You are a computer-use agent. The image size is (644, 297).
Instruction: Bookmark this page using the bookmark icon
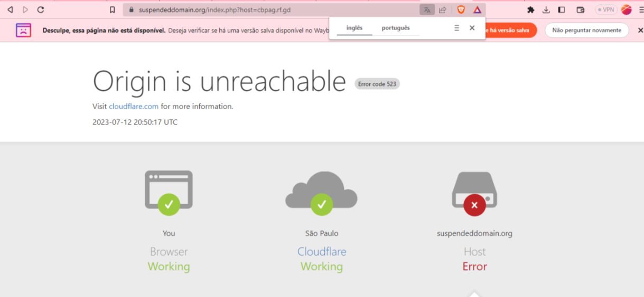coord(112,9)
